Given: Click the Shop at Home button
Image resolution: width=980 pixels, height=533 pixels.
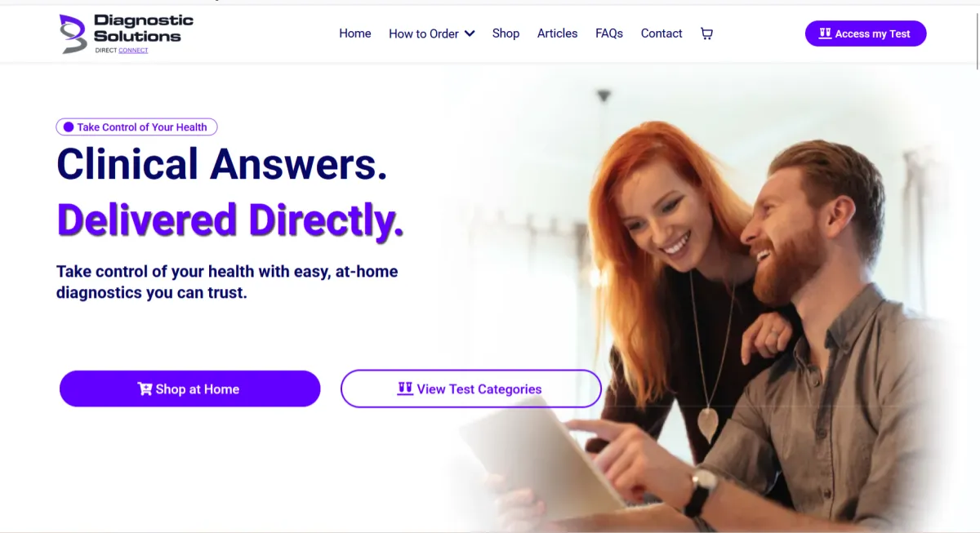Looking at the screenshot, I should pos(189,389).
